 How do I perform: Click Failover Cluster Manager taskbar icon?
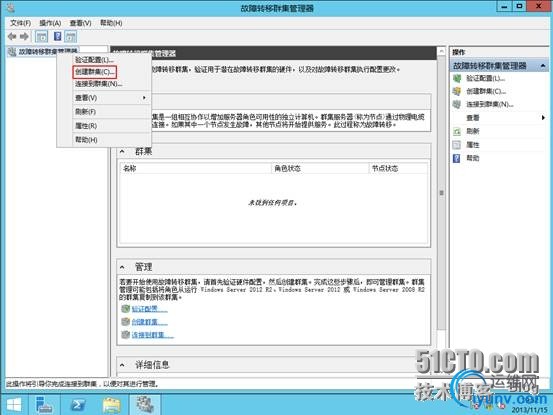pos(145,405)
